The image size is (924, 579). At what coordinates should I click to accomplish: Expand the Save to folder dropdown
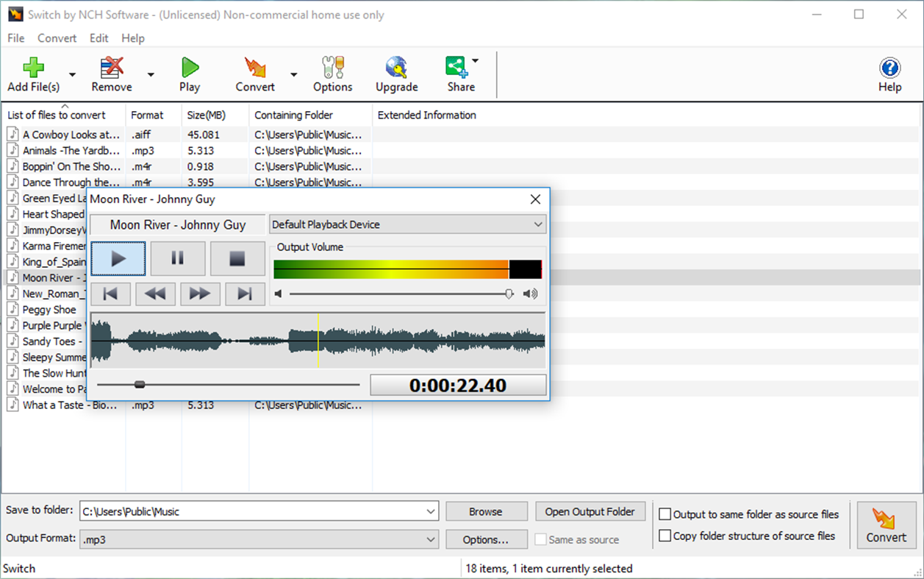pyautogui.click(x=431, y=511)
